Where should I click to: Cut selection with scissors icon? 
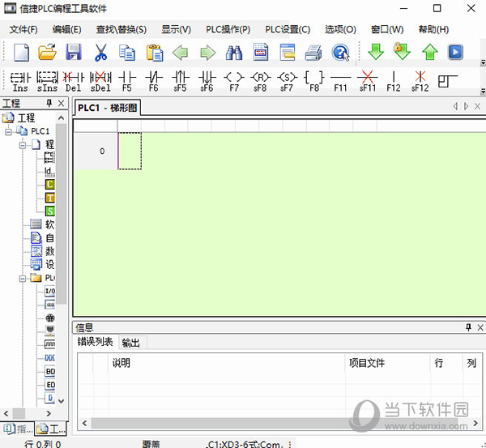pyautogui.click(x=100, y=52)
